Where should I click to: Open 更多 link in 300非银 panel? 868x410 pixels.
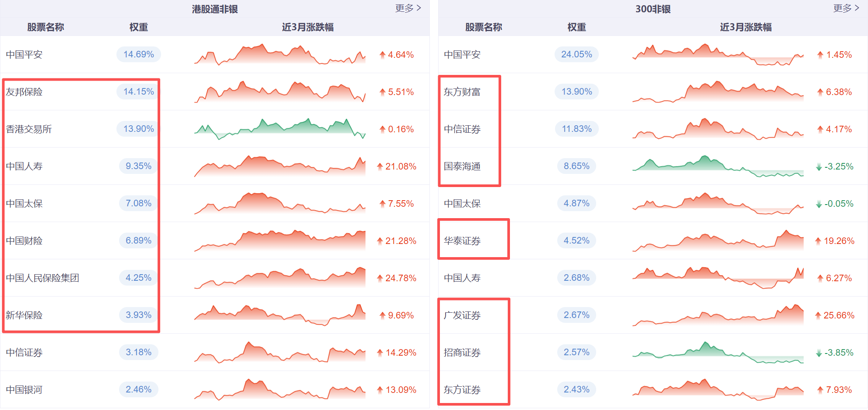pyautogui.click(x=846, y=8)
